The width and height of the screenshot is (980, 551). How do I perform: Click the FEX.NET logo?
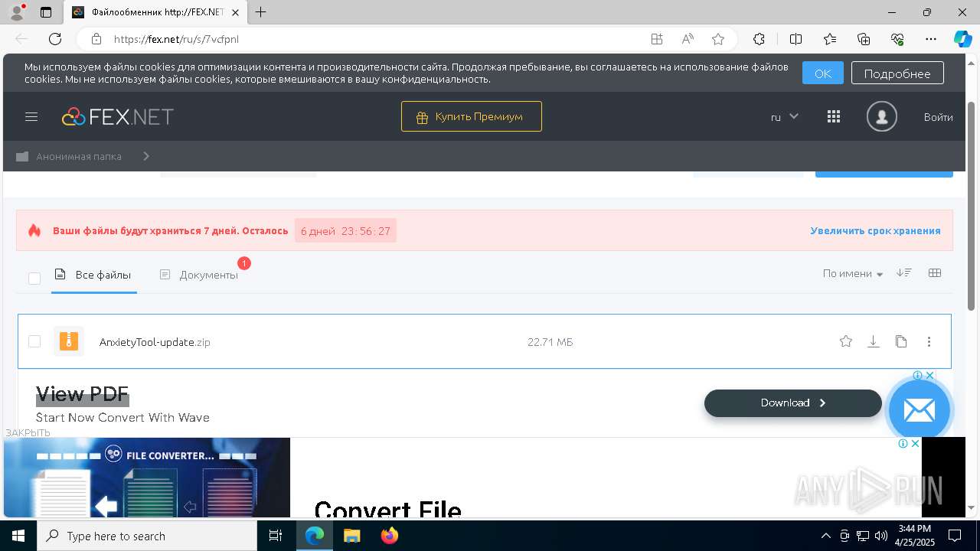click(x=118, y=117)
